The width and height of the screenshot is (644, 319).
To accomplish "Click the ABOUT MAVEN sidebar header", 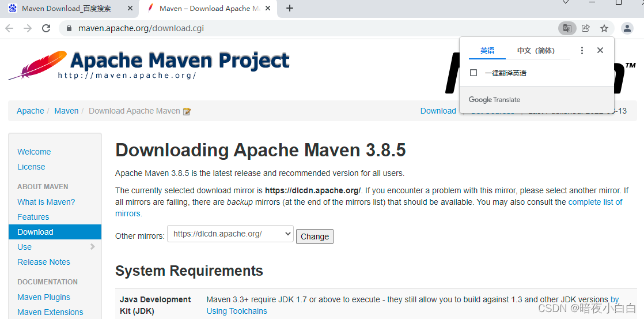I will [x=43, y=187].
